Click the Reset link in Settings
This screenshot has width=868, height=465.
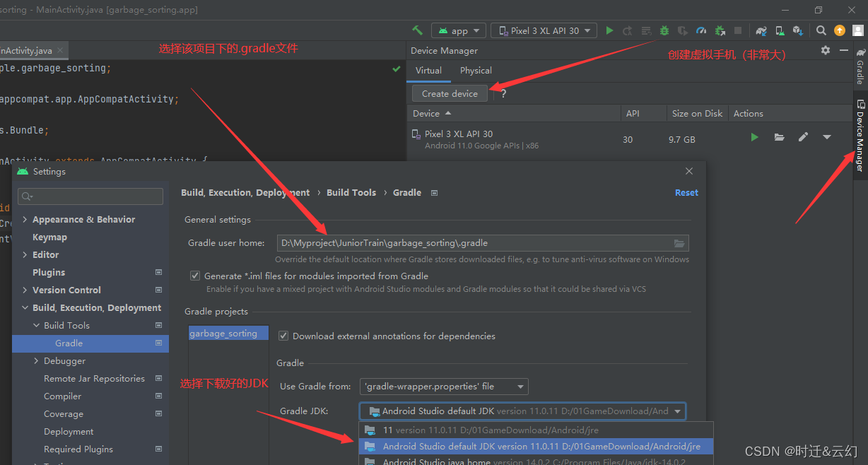coord(686,192)
